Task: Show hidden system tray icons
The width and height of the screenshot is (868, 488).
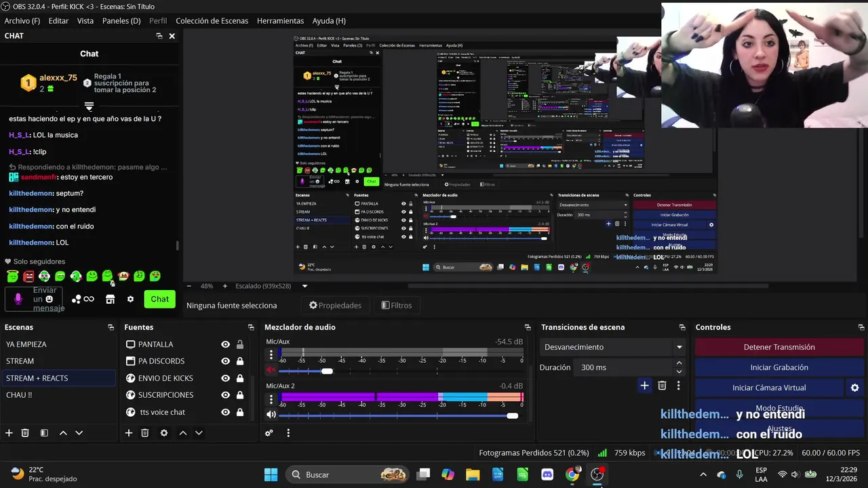Action: (703, 474)
